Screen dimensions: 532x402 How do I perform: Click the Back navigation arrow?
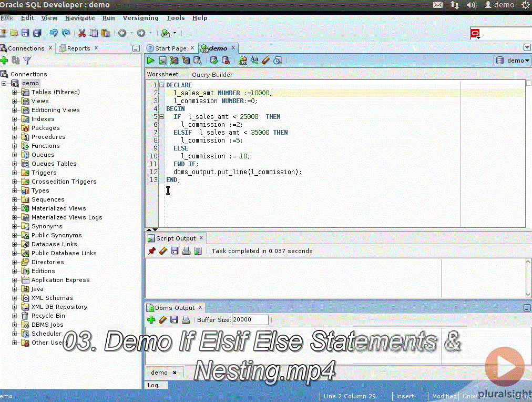click(122, 33)
